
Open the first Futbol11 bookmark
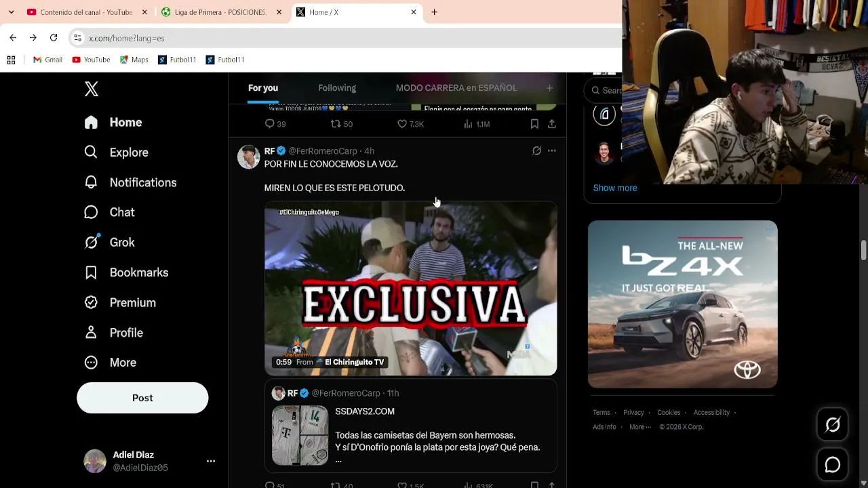coord(177,60)
